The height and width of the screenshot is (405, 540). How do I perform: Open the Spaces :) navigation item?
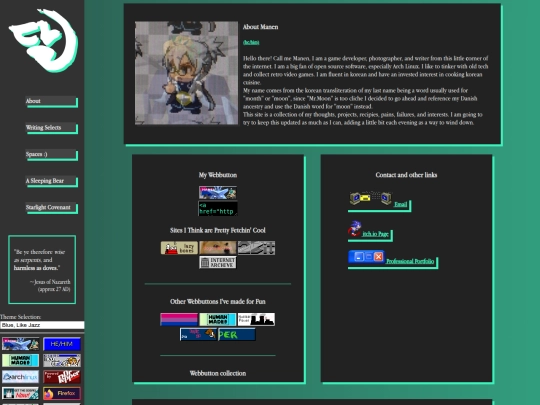click(51, 154)
